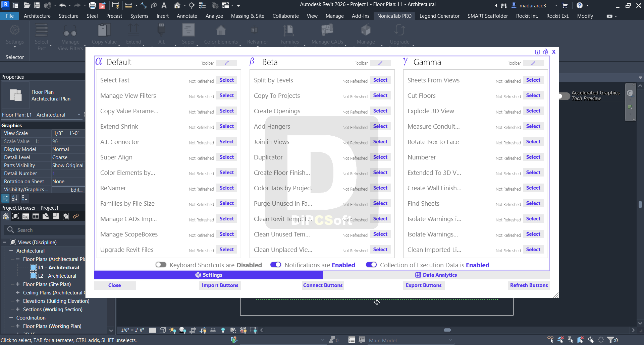The image size is (644, 345).
Task: Click the horizontal scrollbar thumb under drawing area
Action: click(x=447, y=330)
